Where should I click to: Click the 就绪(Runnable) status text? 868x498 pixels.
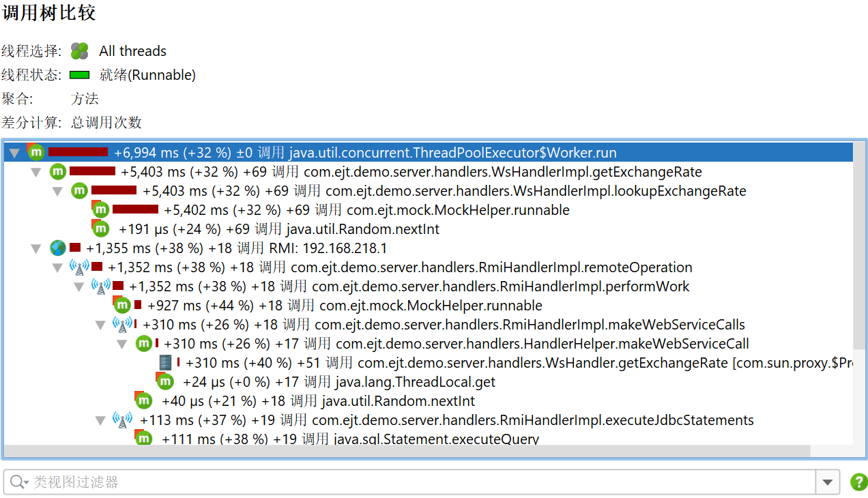[147, 75]
